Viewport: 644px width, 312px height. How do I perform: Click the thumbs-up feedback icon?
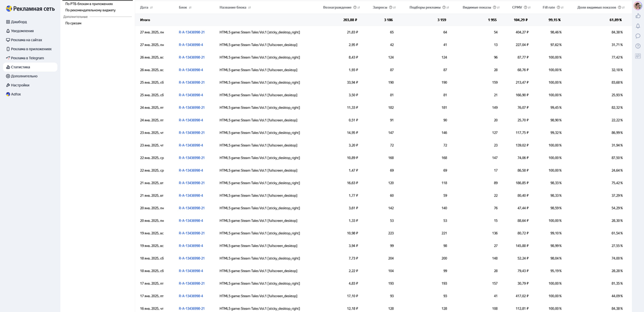click(x=638, y=16)
